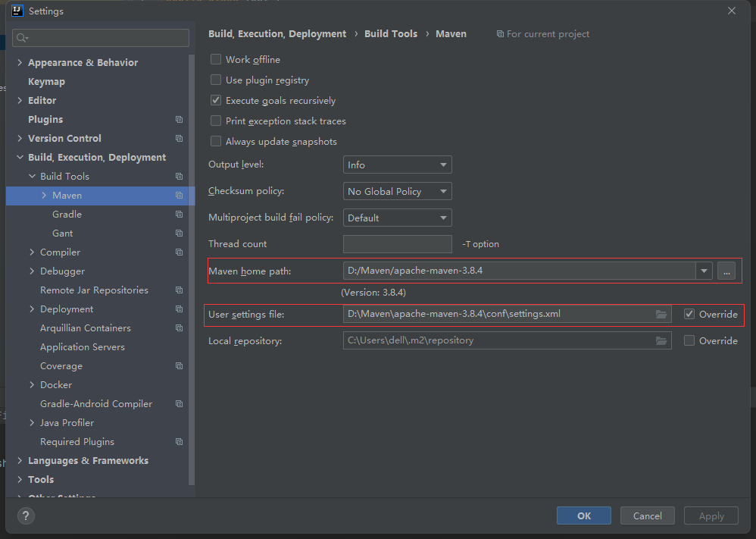Enable the Work offline checkbox
The width and height of the screenshot is (756, 539).
point(216,59)
